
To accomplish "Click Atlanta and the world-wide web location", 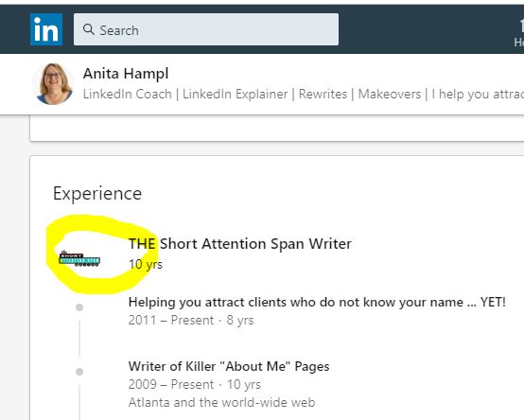I will [x=221, y=402].
